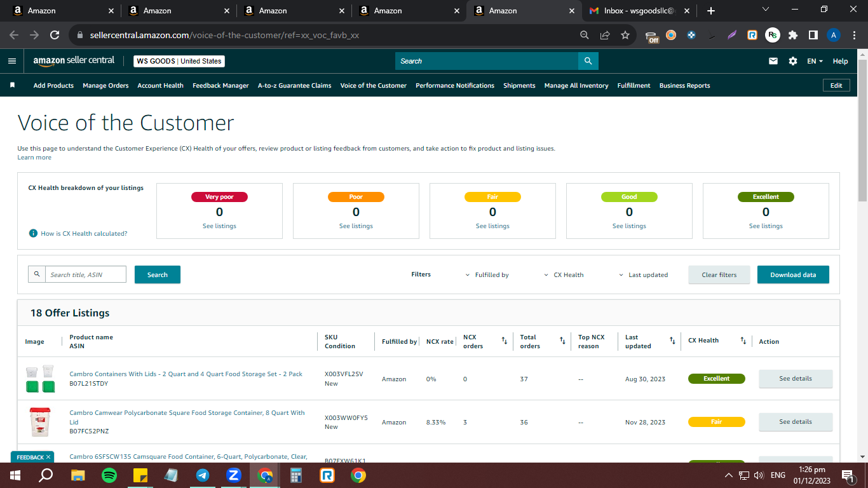
Task: Open Spotify from the taskbar
Action: [x=109, y=475]
